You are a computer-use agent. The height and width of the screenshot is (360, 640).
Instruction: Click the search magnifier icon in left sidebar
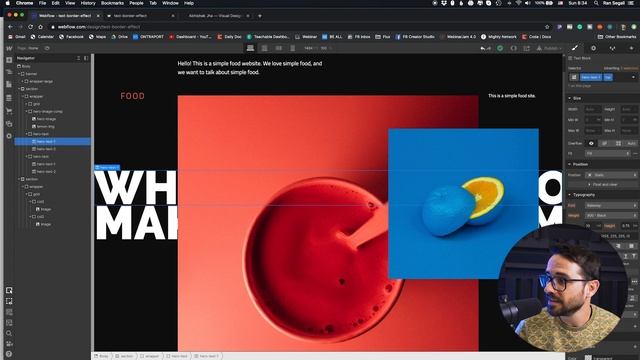[9, 333]
